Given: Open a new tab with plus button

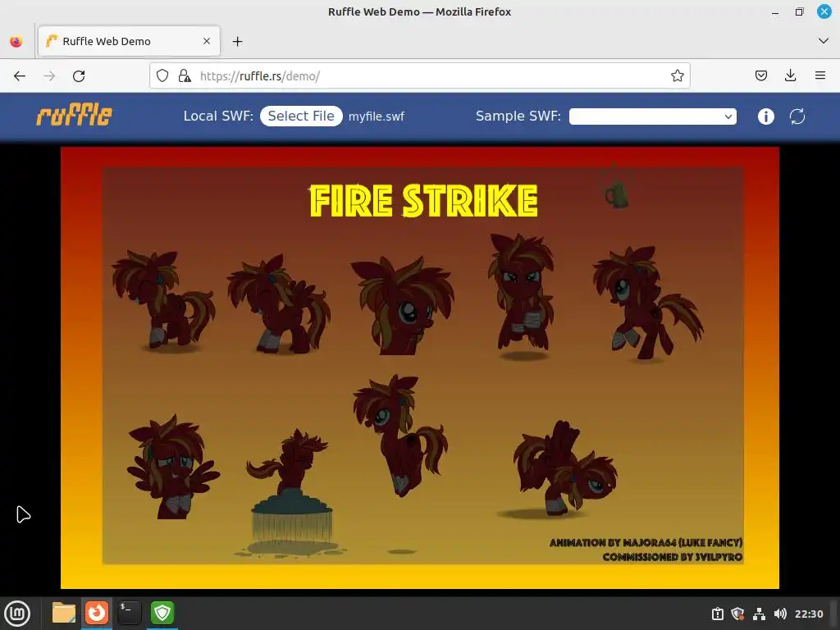Looking at the screenshot, I should [237, 41].
